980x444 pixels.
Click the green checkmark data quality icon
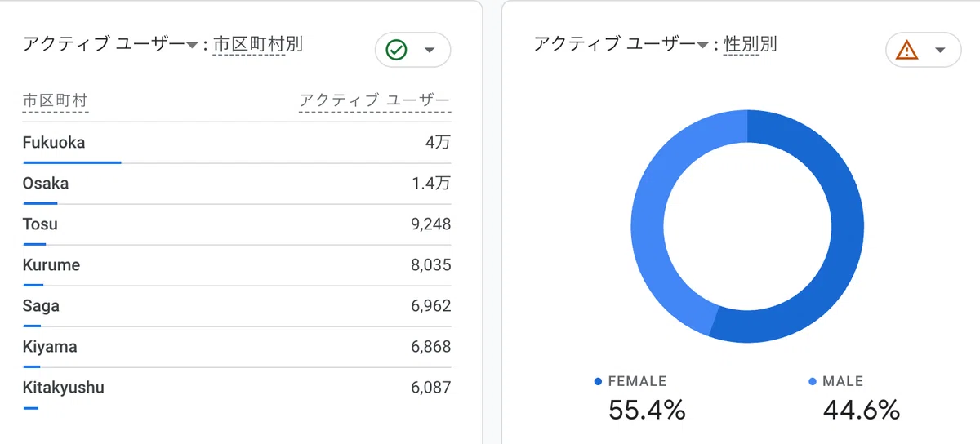396,50
